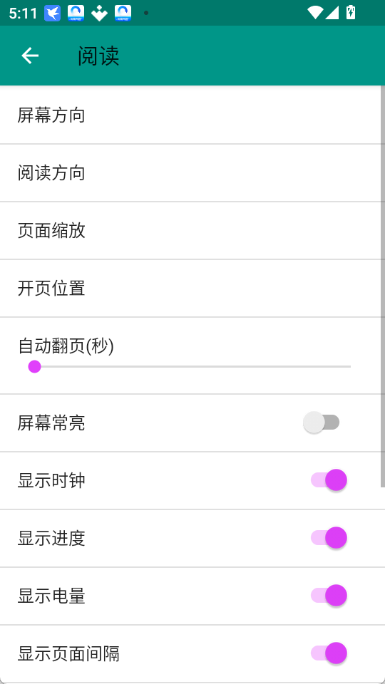The image size is (385, 684).
Task: Open the 阅读方向 options
Action: click(x=190, y=173)
